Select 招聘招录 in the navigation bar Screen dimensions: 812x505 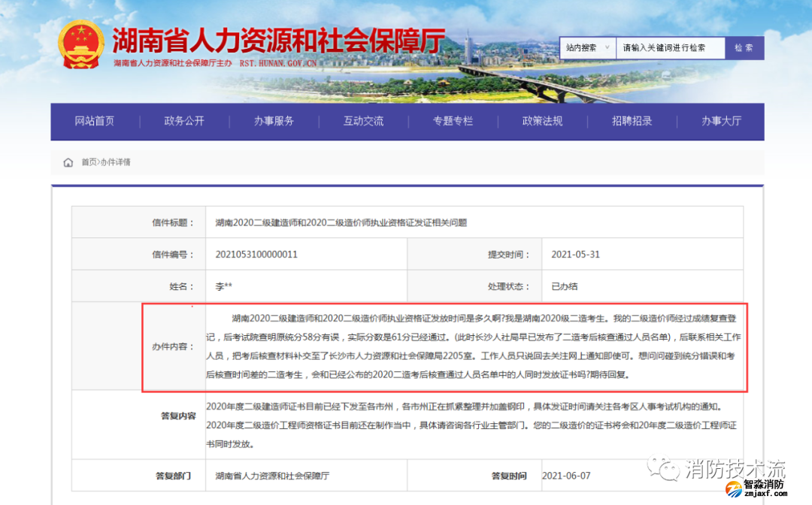[632, 121]
